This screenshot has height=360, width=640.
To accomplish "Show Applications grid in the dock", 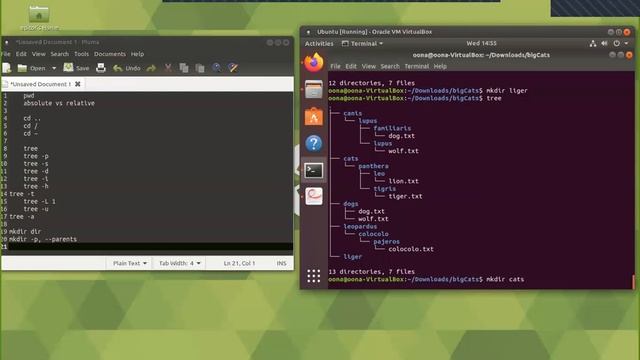I will 313,276.
